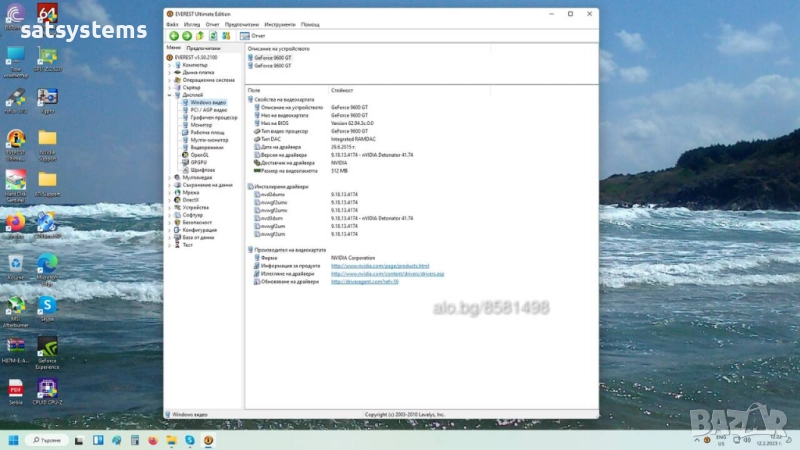Expand the Мултимедия tree node
Viewport: 800px width, 450px height.
click(x=168, y=177)
